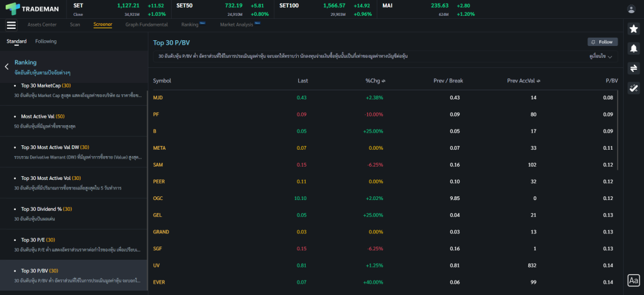Switch to the Graph Fundamental tab
This screenshot has height=295, width=644.
coord(147,25)
